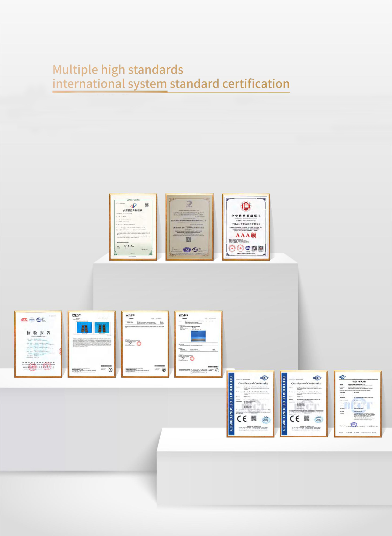Click the CE mark on left conformity certificate
Screen dimensions: 392x536
[241, 419]
